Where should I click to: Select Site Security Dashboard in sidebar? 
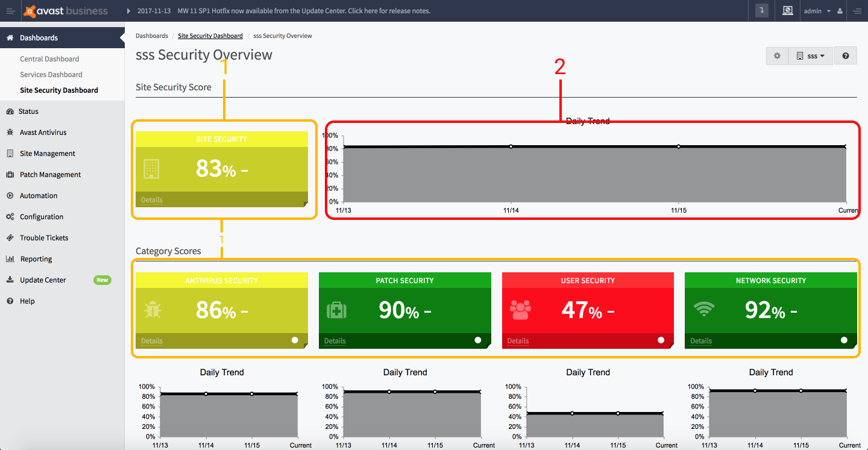(x=59, y=90)
